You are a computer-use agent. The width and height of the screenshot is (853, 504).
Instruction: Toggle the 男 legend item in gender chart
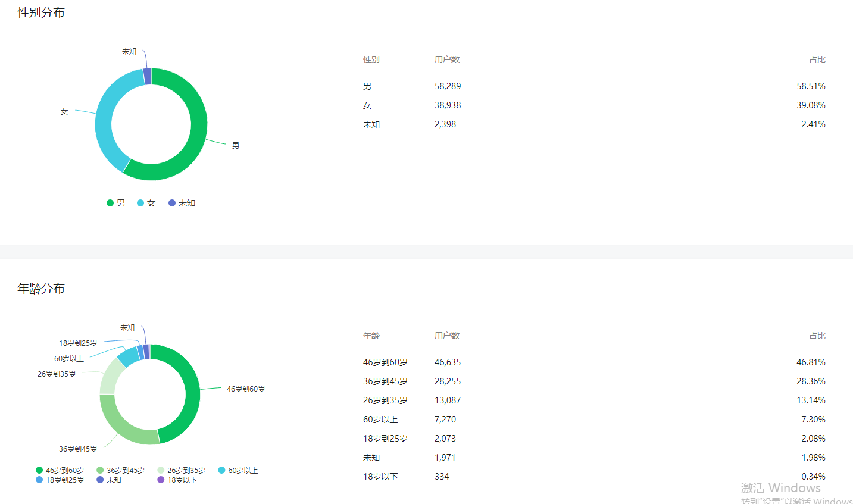116,203
